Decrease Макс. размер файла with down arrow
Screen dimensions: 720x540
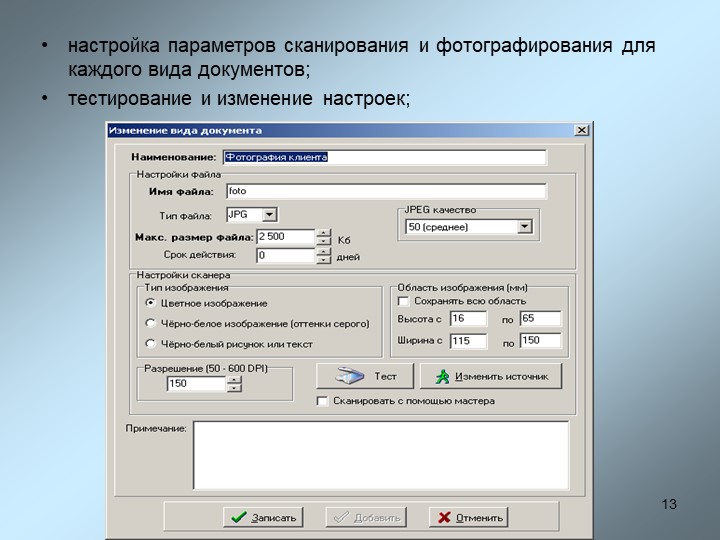point(324,241)
